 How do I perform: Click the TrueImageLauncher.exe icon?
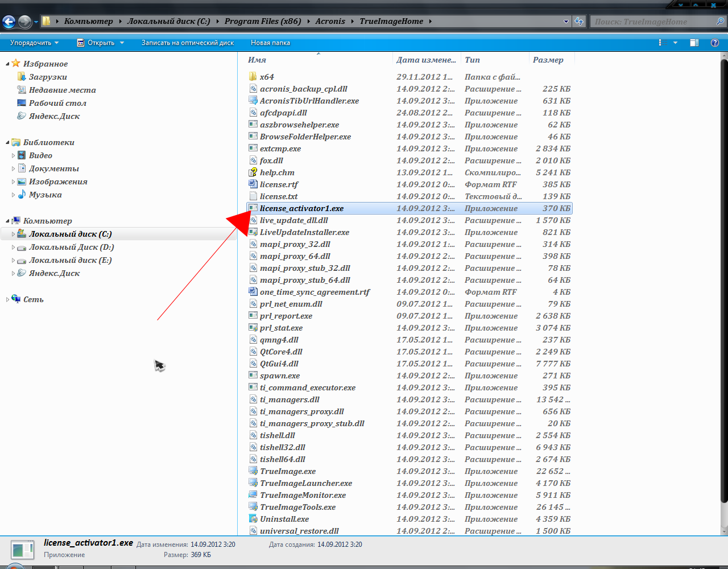click(x=253, y=483)
